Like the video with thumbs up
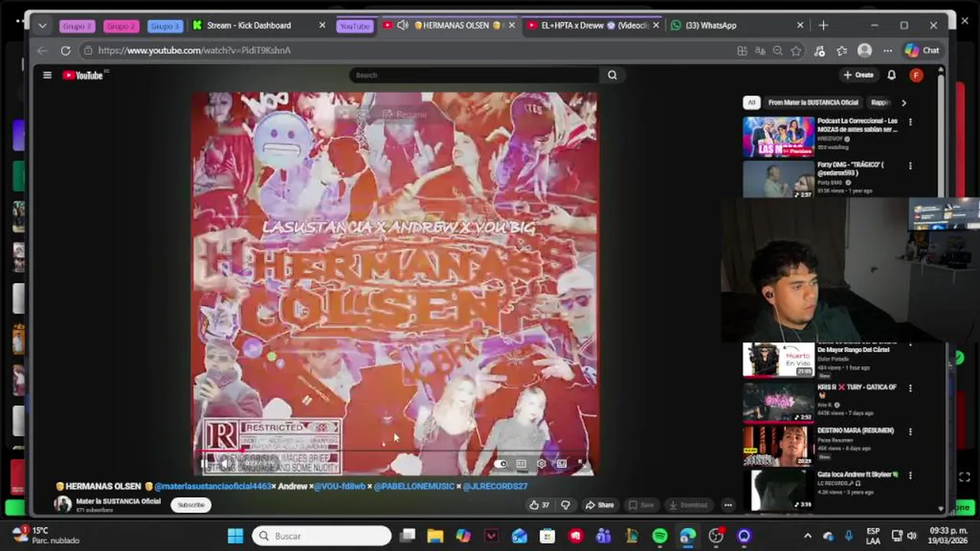Screen dimensions: 980x551 539,505
